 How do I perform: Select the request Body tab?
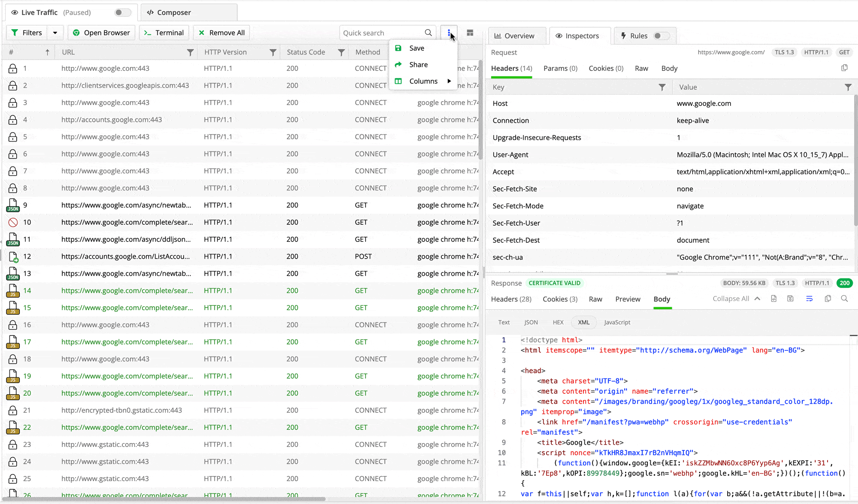coord(669,69)
